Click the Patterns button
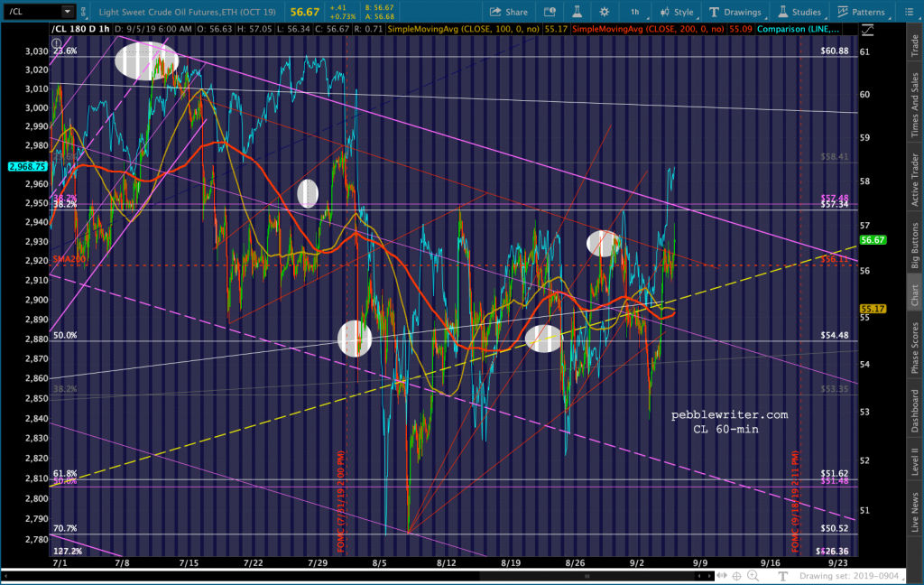 [861, 12]
